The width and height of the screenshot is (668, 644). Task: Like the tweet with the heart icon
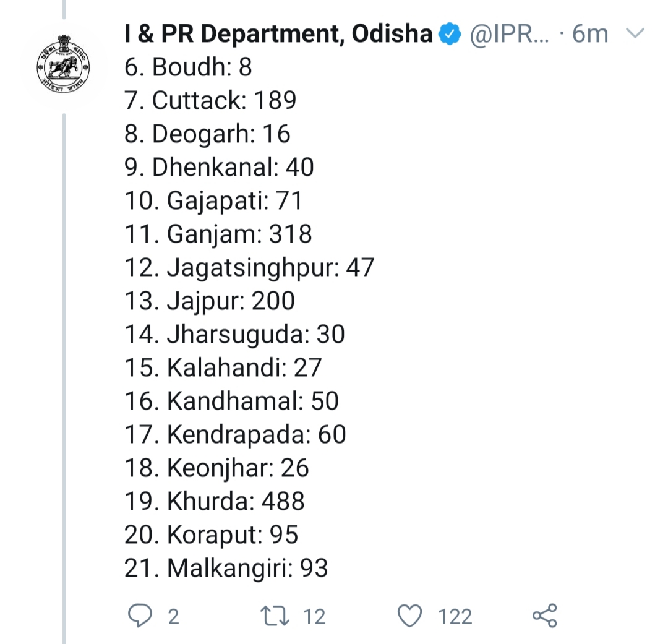409,616
